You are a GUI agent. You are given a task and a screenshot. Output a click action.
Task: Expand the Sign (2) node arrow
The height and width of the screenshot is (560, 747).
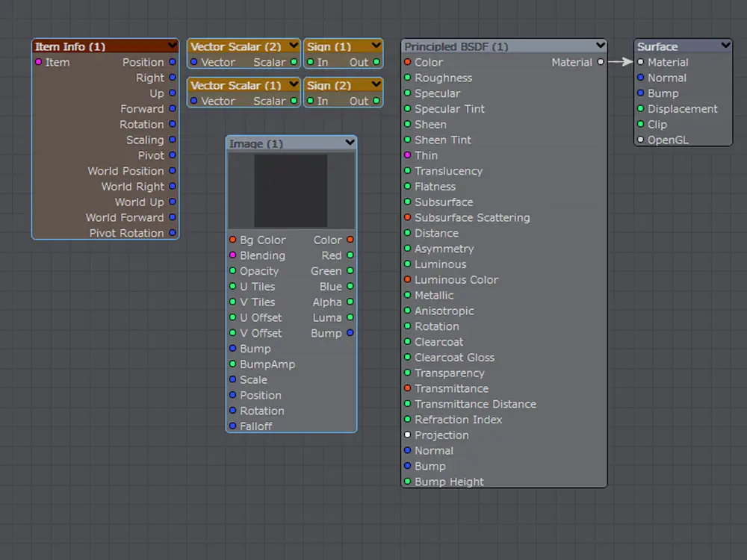coord(376,85)
